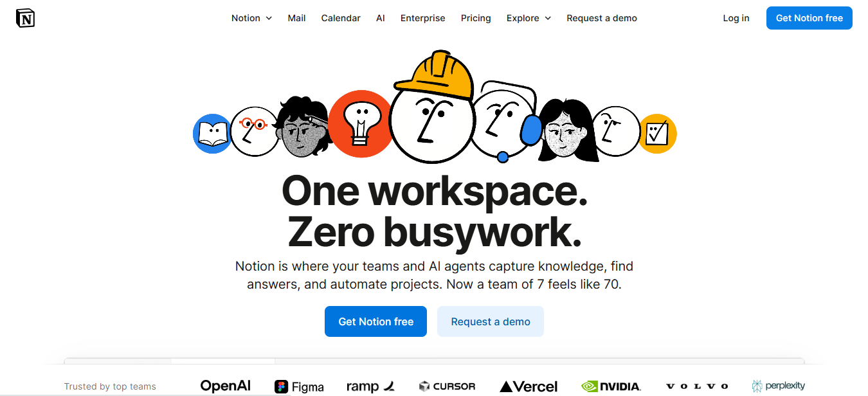The width and height of the screenshot is (868, 396).
Task: Click the Log in link
Action: [x=736, y=18]
